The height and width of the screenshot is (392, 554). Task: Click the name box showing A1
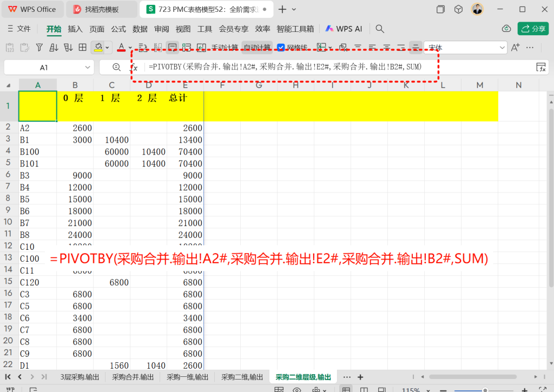click(43, 68)
